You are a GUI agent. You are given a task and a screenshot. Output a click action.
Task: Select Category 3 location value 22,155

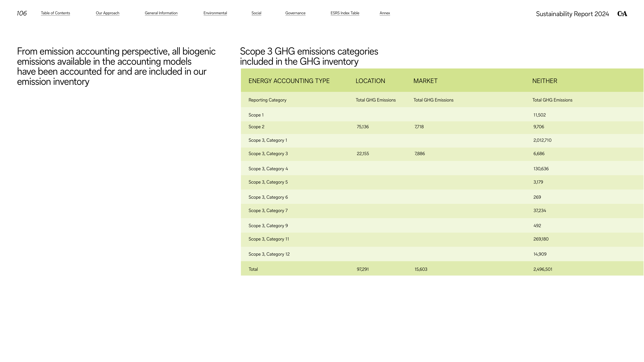363,154
